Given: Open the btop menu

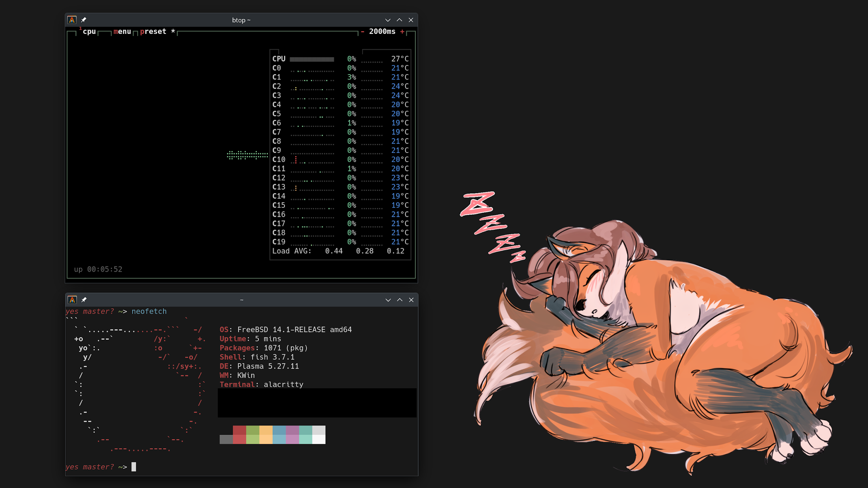Looking at the screenshot, I should [x=122, y=32].
